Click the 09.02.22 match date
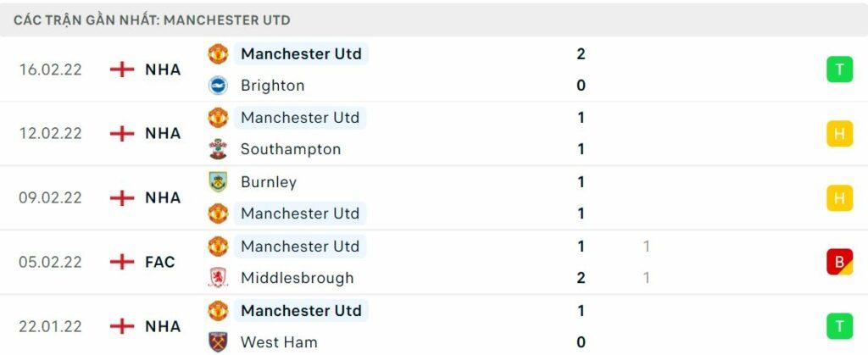This screenshot has width=868, height=355. [x=50, y=197]
